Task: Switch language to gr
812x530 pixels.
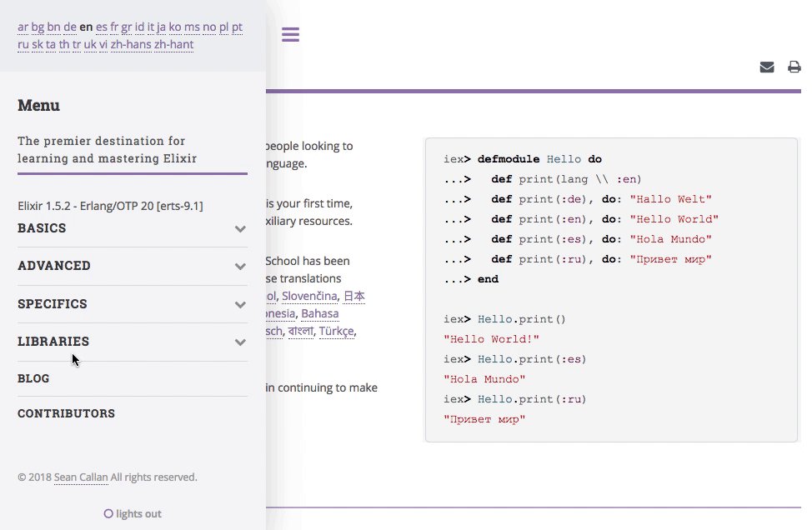Action: coord(127,27)
